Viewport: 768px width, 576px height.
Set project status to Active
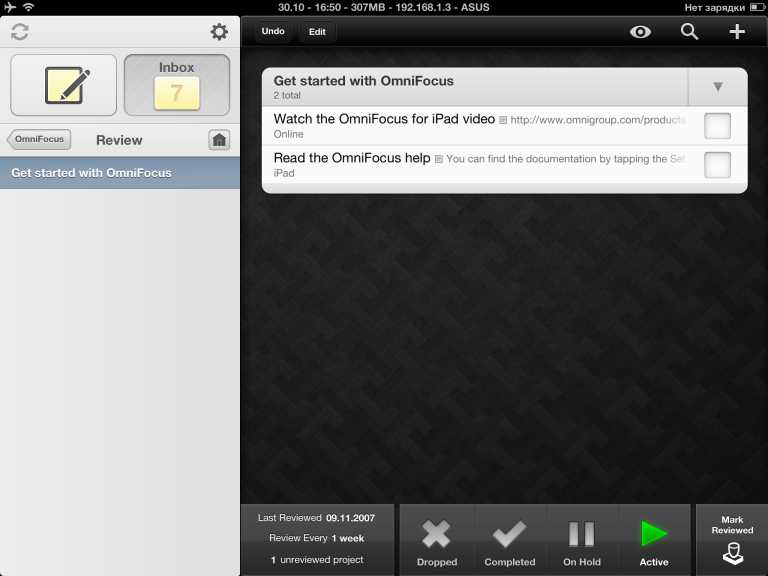[654, 542]
